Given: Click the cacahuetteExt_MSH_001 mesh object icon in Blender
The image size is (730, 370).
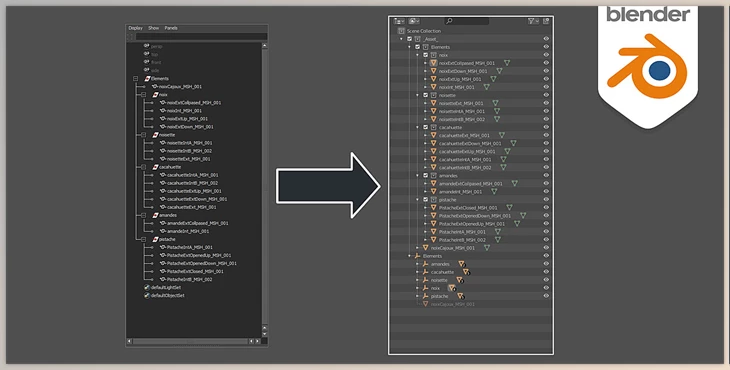Looking at the screenshot, I should (433, 135).
